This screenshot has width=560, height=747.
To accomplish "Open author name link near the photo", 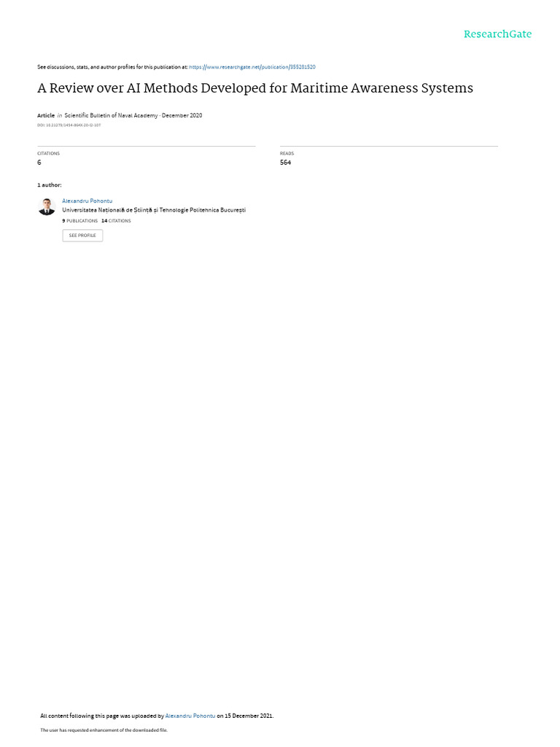I will tap(87, 201).
